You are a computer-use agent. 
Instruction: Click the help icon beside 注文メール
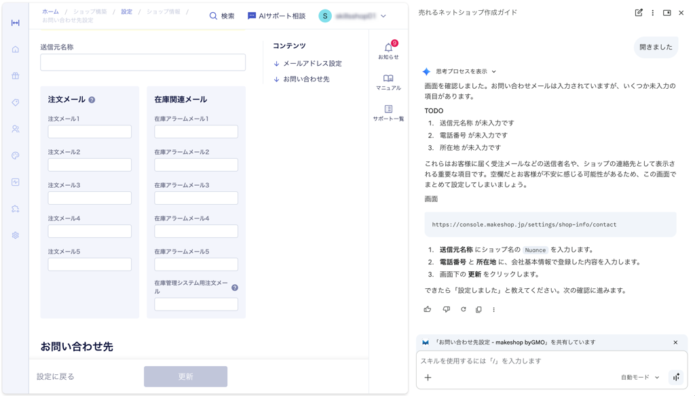(x=92, y=100)
